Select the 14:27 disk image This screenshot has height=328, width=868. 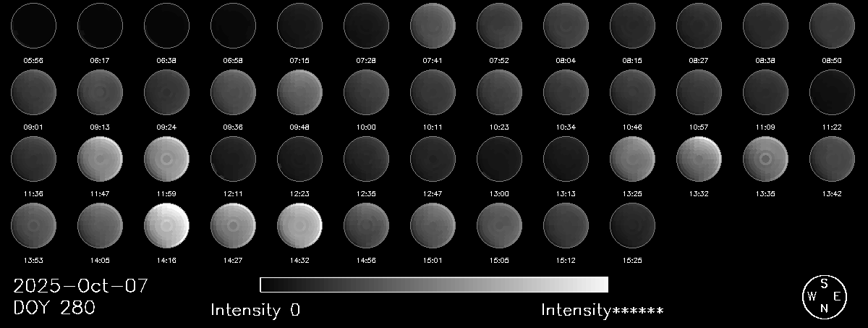[x=233, y=225]
